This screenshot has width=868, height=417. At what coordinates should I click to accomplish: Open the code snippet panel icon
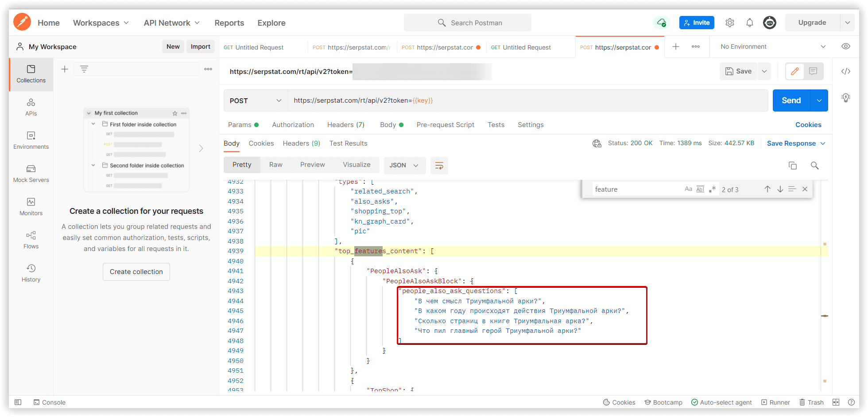pos(846,71)
